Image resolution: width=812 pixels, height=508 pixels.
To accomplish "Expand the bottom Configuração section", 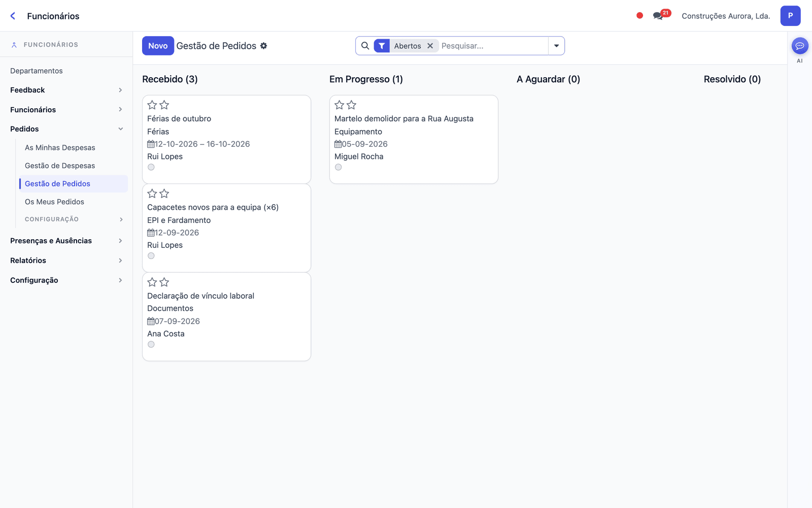I will point(66,280).
